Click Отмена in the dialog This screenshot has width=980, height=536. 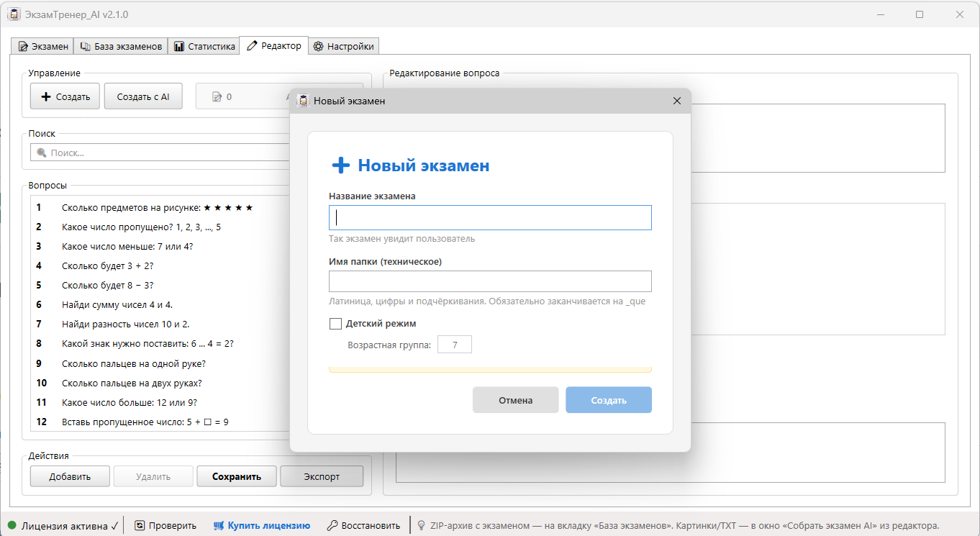(516, 400)
